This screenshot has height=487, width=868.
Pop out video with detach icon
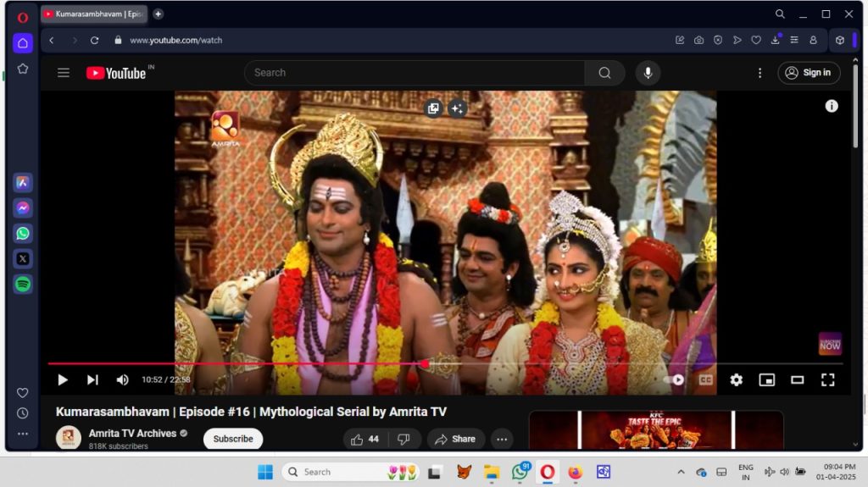[x=433, y=108]
